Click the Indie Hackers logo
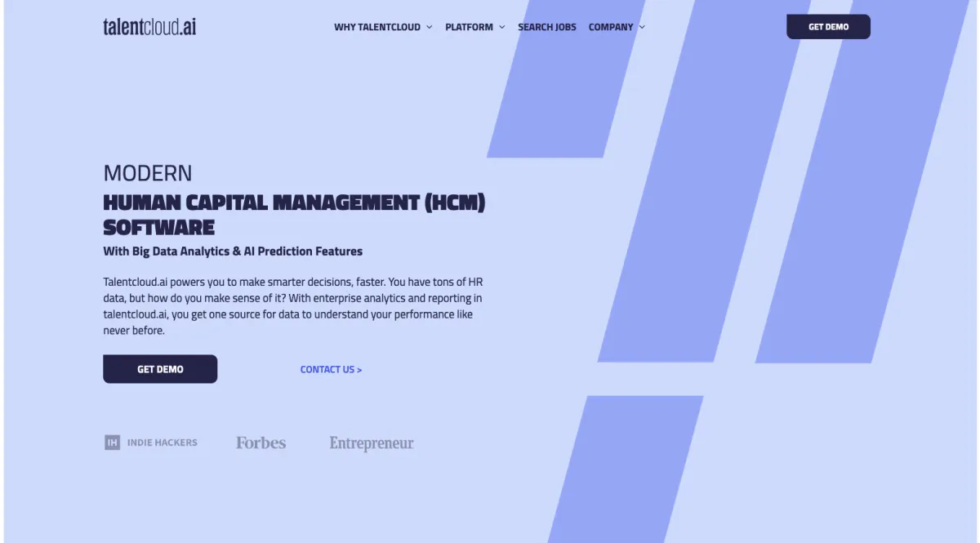Viewport: 980px width, 543px height. coord(151,443)
